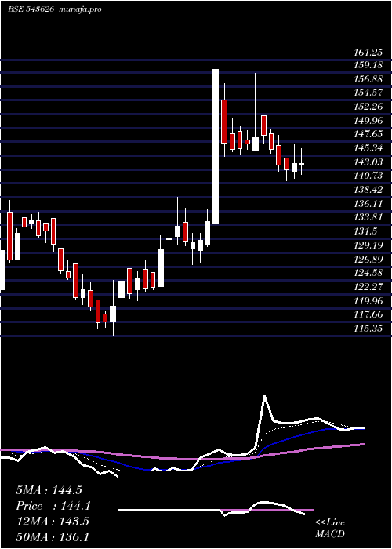Click the 131.5 price level label
This screenshot has width=392, height=549.
click(x=365, y=231)
